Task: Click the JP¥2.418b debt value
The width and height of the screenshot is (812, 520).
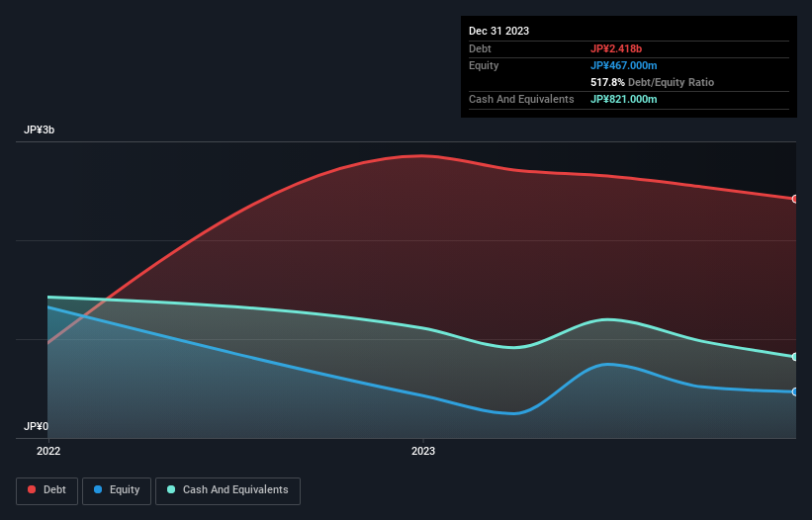Action: [x=616, y=48]
